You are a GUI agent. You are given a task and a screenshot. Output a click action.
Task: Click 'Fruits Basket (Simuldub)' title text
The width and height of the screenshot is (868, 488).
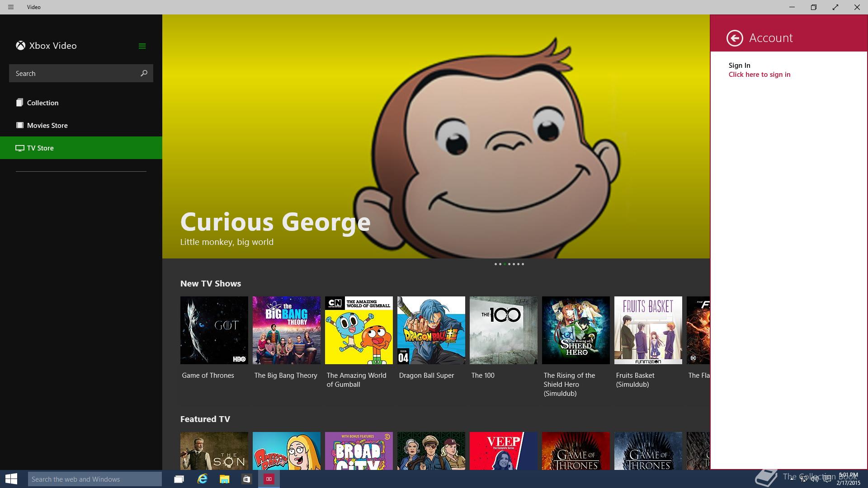tap(635, 380)
